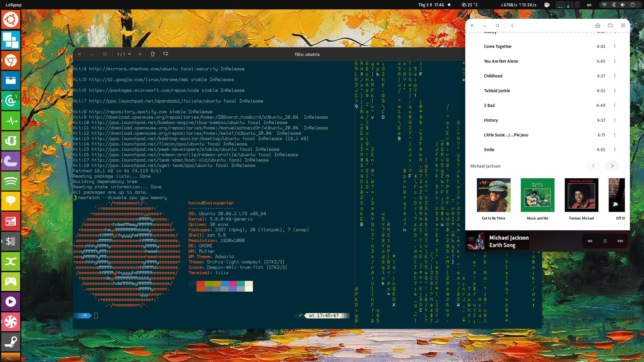The width and height of the screenshot is (644, 362).
Task: Show previous Michael Jackson albums in carousel
Action: point(593,166)
